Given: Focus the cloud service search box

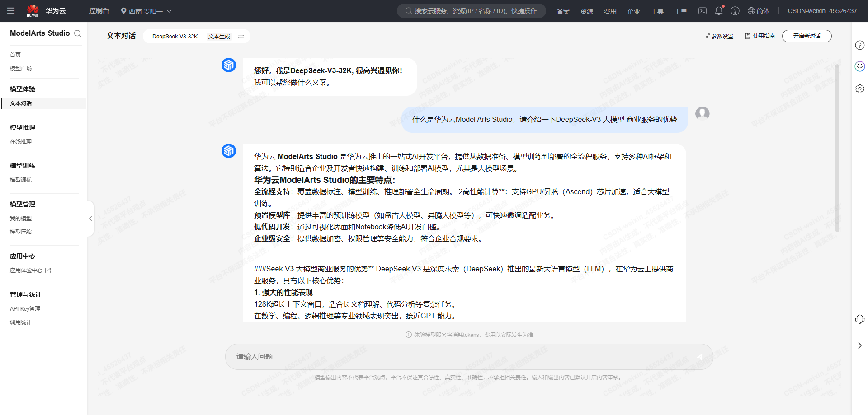Looking at the screenshot, I should click(472, 11).
